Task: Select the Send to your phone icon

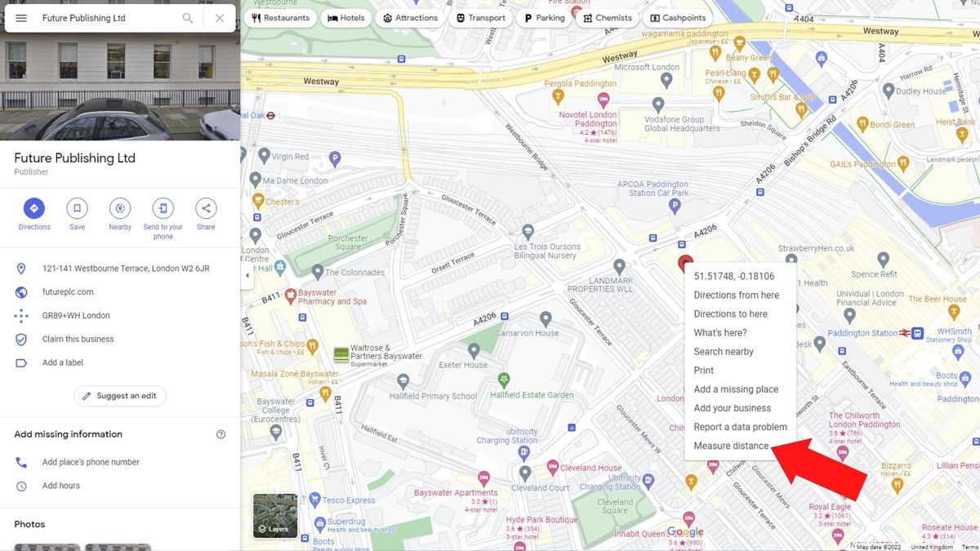Action: 163,207
